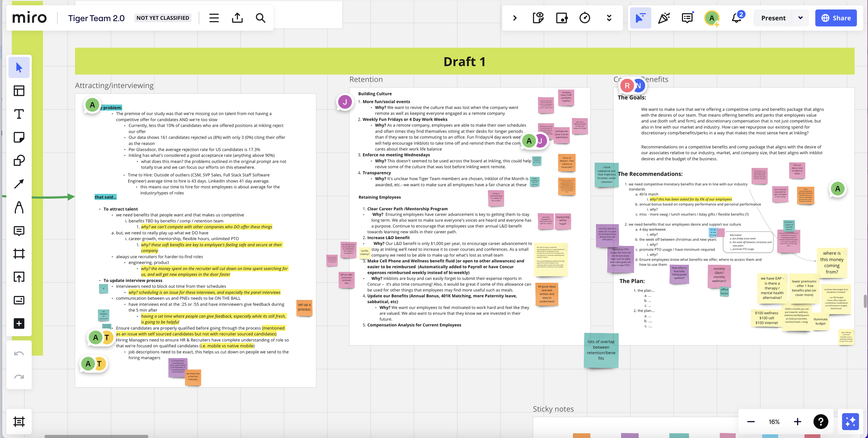Open reactions party popper icon

(x=663, y=18)
